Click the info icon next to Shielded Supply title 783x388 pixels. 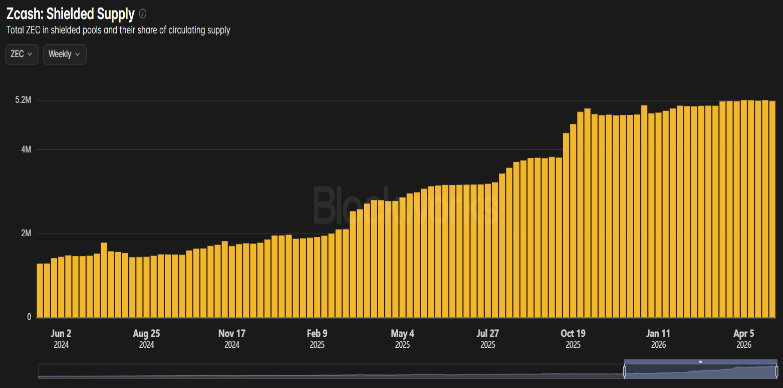143,13
